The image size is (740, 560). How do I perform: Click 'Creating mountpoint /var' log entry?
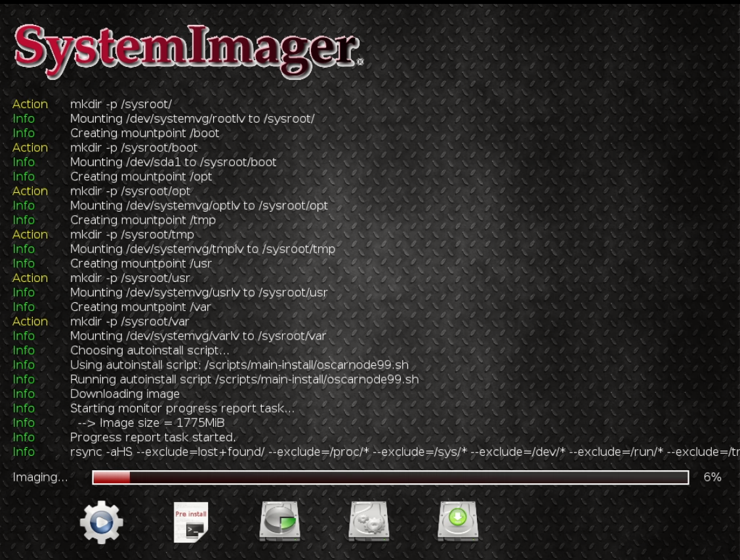(140, 307)
